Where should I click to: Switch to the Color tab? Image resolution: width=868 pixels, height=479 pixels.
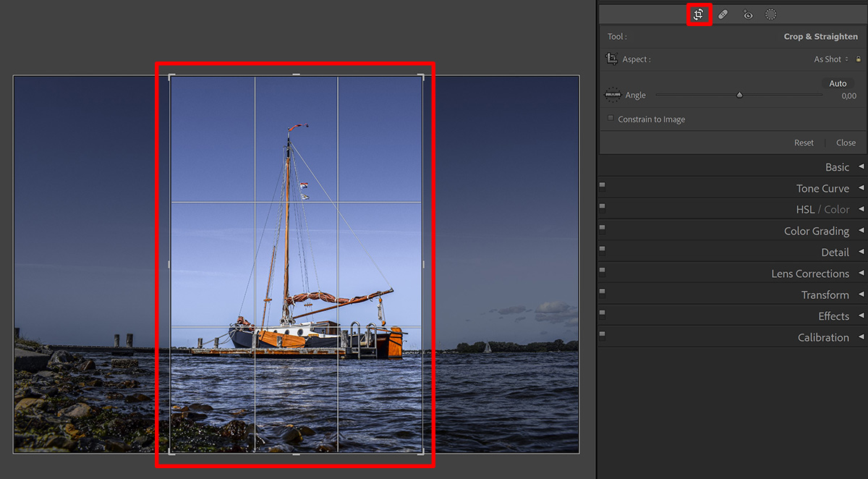click(838, 209)
